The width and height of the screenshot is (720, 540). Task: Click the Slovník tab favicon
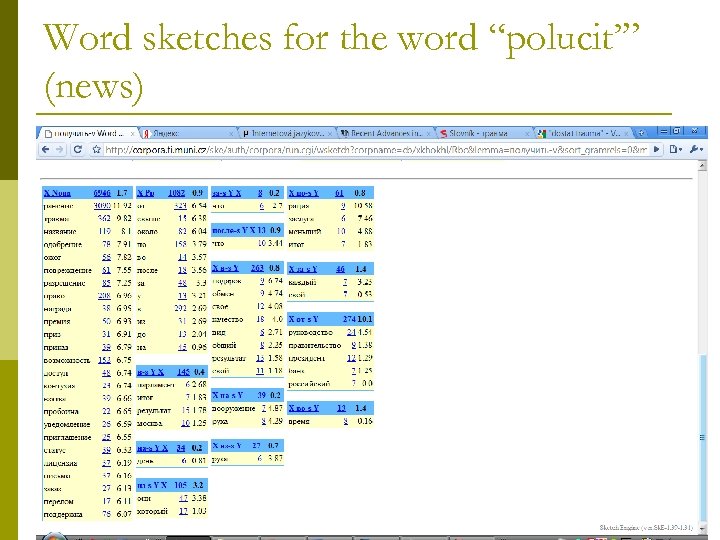pyautogui.click(x=443, y=134)
